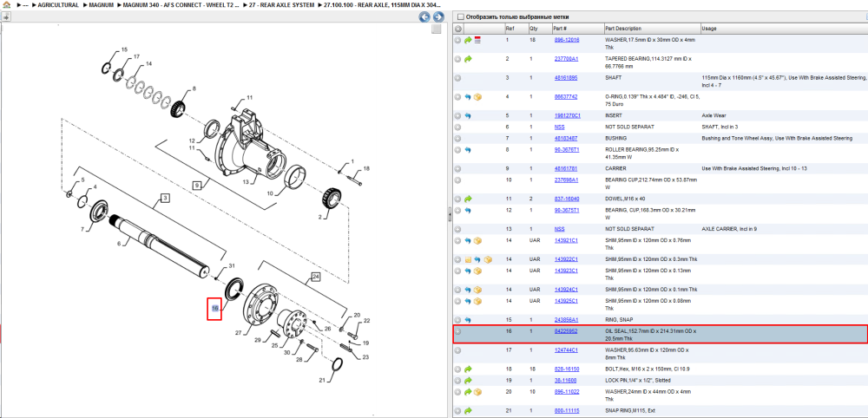Click green arrow icon in row 896-12016
Viewport: 868px width, 418px height.
tap(468, 40)
